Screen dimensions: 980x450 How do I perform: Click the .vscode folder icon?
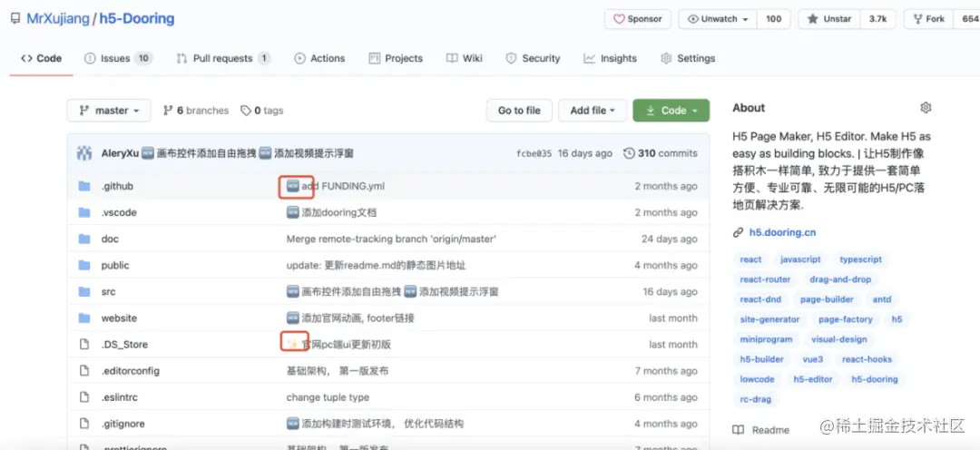[84, 212]
